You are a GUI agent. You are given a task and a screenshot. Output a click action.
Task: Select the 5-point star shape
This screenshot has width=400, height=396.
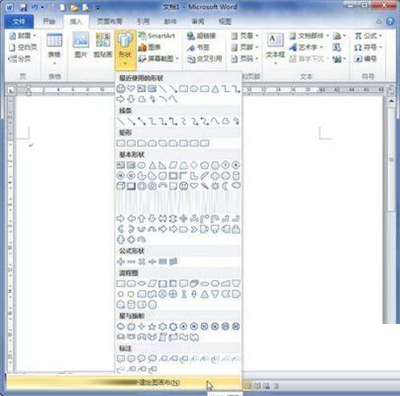152,327
